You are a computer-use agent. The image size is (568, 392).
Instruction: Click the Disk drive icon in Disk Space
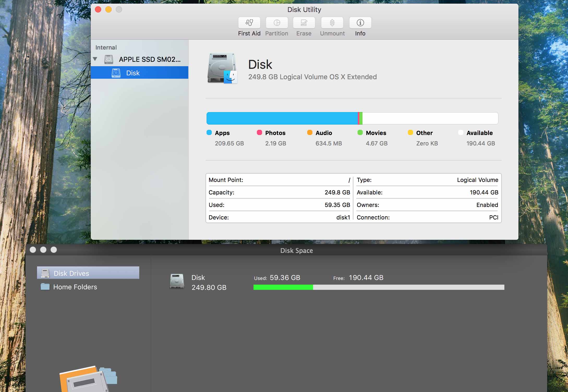[x=177, y=281]
